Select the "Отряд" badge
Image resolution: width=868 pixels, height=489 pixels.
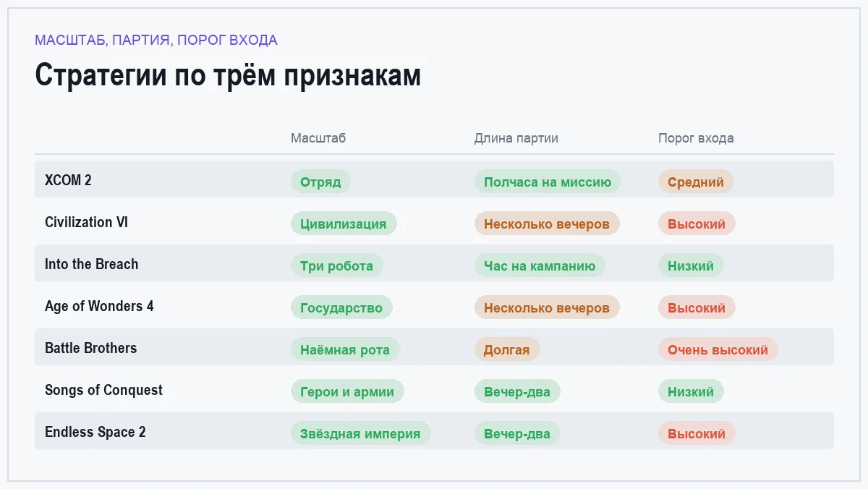coord(320,182)
